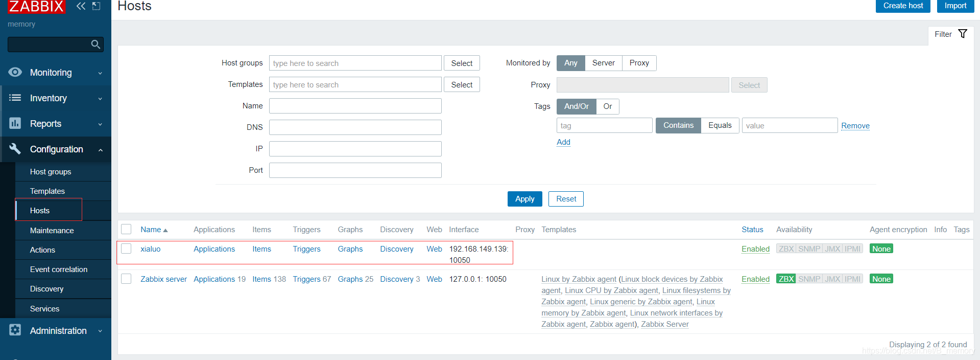Add another tag filter row
This screenshot has height=360, width=980.
click(563, 142)
